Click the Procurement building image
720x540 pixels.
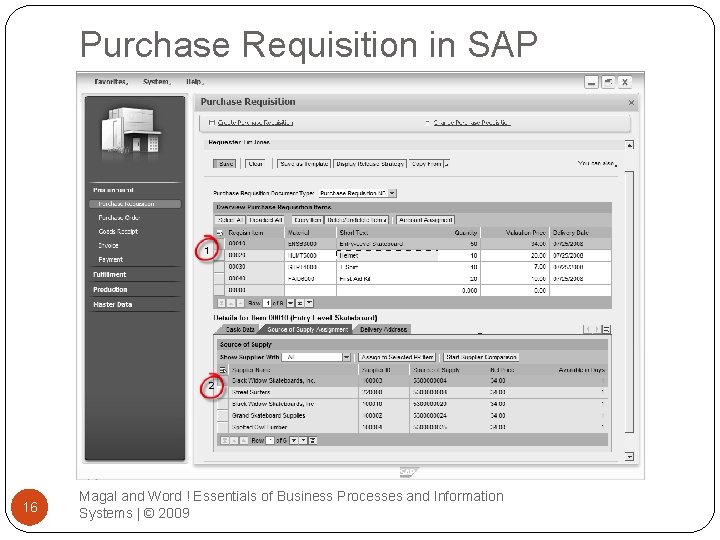132,131
